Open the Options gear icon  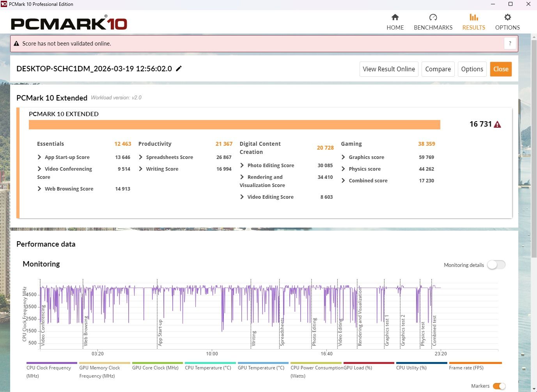click(x=507, y=18)
